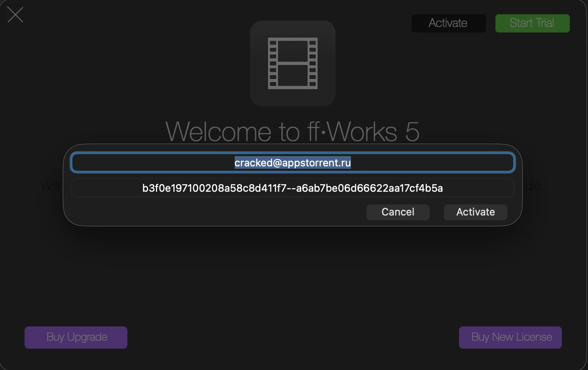Focus the email field with cracked@appstorrent.ru
The height and width of the screenshot is (370, 588).
point(293,162)
